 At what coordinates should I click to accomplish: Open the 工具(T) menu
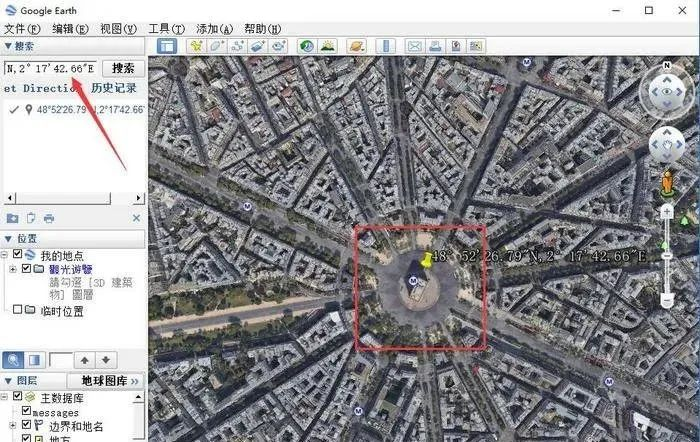point(166,29)
